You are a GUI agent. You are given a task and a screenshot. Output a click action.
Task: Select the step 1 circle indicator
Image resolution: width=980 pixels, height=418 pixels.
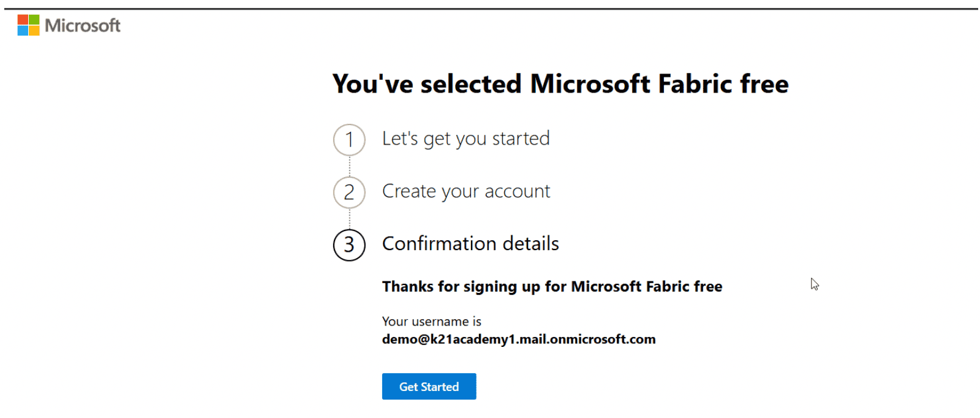click(x=349, y=140)
